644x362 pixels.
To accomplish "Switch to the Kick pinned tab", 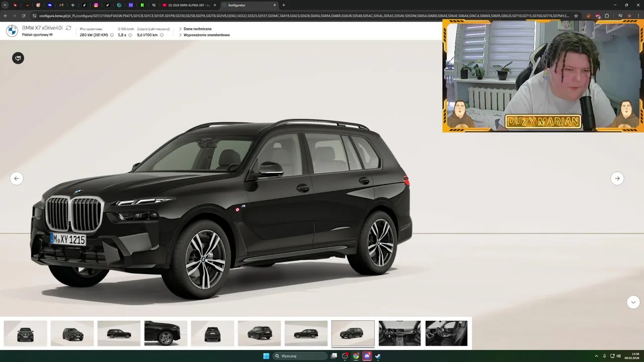I will coord(142,5).
